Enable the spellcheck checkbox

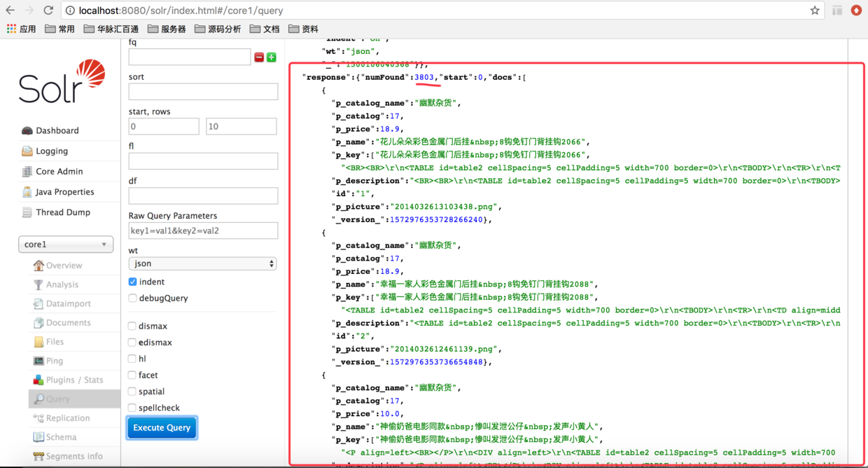(x=132, y=407)
